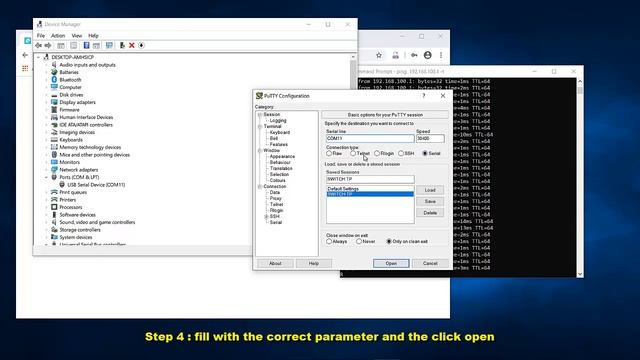The width and height of the screenshot is (640, 360).
Task: Click three-dot menu icon in browser window
Action: [441, 55]
